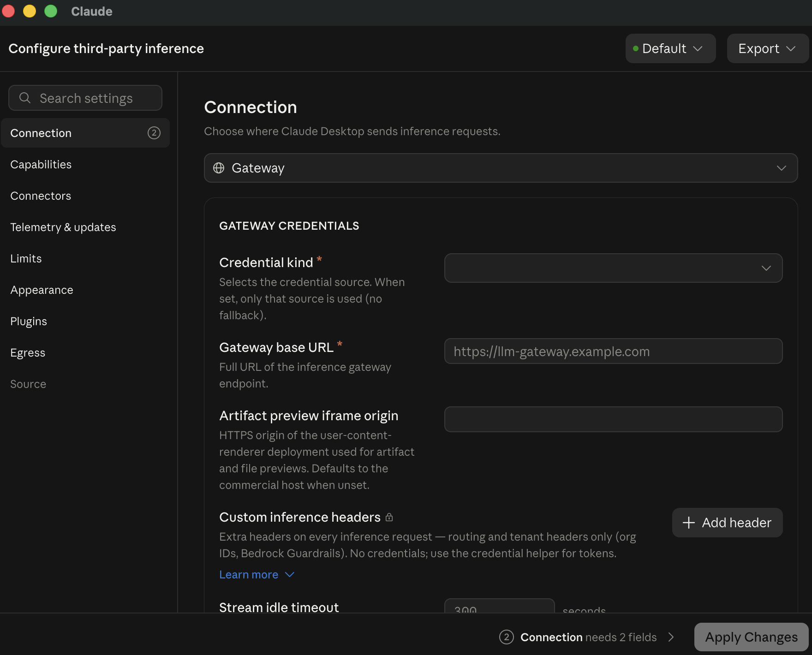Open the Egress settings section
This screenshot has height=655, width=812.
click(x=85, y=352)
